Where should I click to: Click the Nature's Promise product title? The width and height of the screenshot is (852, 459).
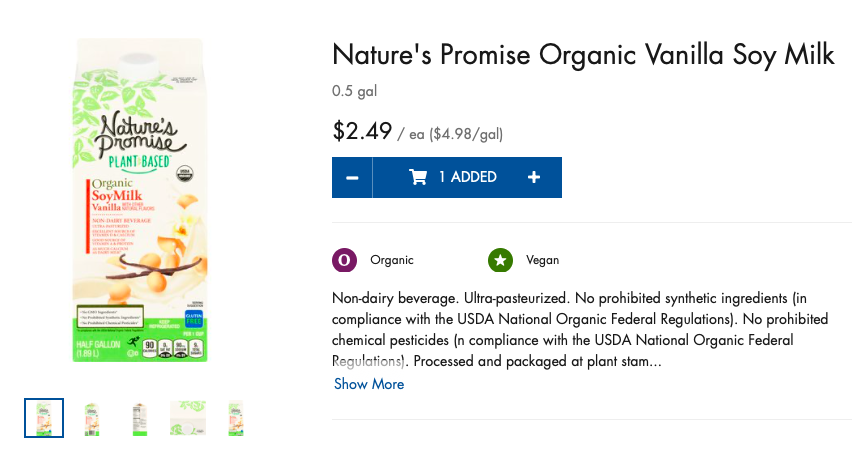pyautogui.click(x=582, y=55)
